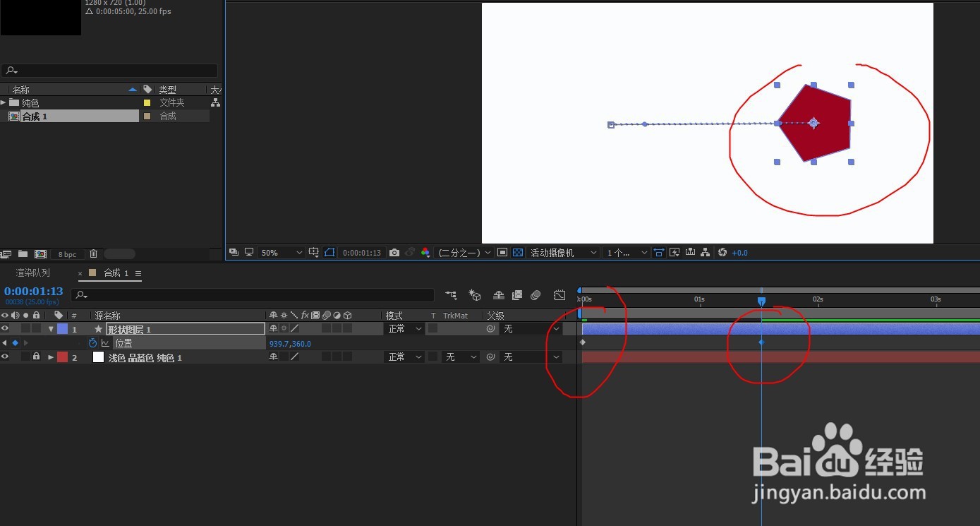Collapse the 形状图层 1 layer properties
The height and width of the screenshot is (526, 980).
(51, 329)
